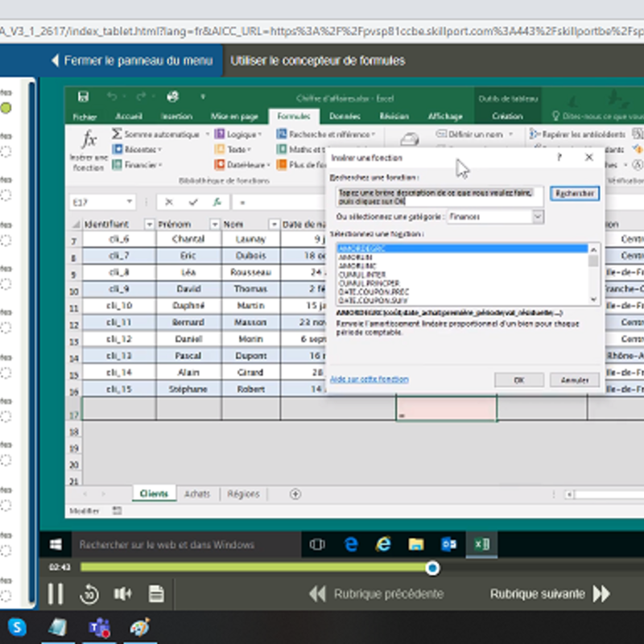Open Quick Access Toolbar customize arrow
The width and height of the screenshot is (644, 644).
203,97
